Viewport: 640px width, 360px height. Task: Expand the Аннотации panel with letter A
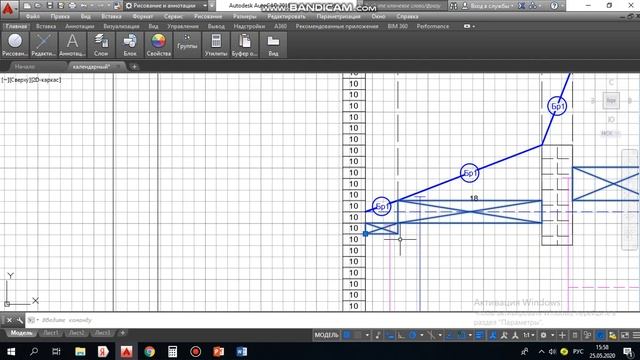coord(72,44)
